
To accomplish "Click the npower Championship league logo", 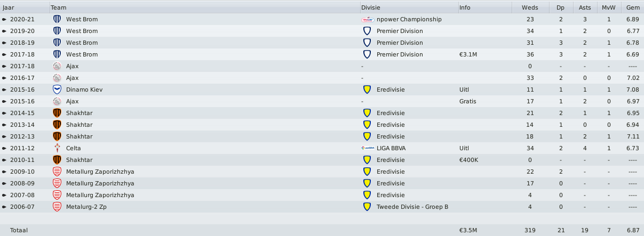I will [x=367, y=19].
